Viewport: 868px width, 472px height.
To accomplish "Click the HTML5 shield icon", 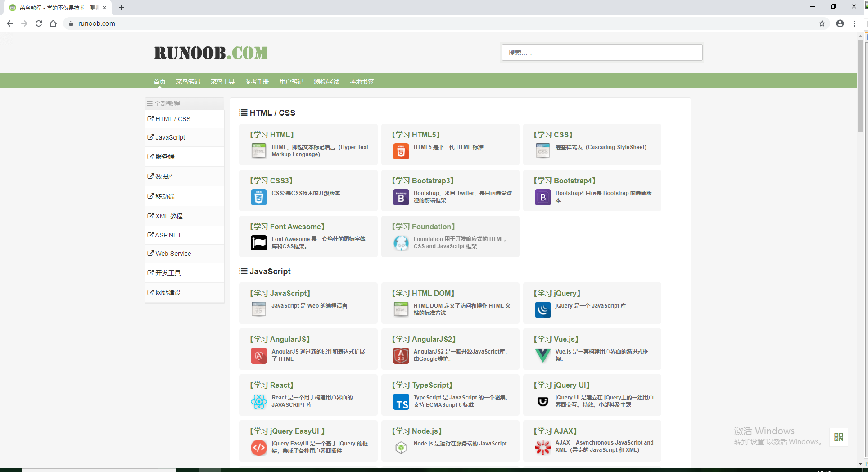I will pos(401,151).
